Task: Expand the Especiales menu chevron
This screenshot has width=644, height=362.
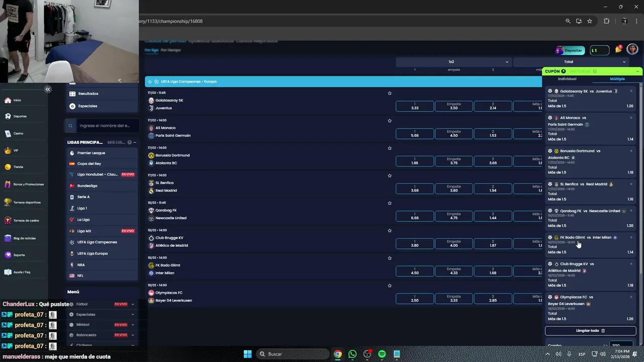Action: coord(133,315)
